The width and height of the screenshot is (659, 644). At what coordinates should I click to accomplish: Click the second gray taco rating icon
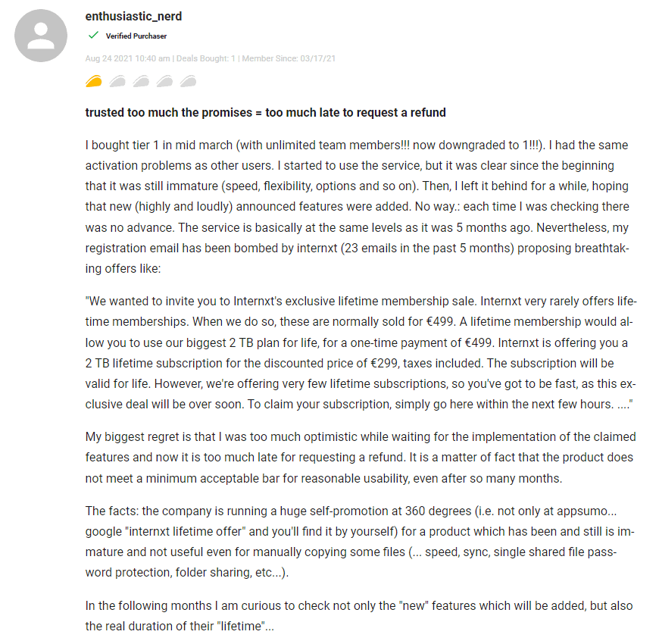[117, 81]
